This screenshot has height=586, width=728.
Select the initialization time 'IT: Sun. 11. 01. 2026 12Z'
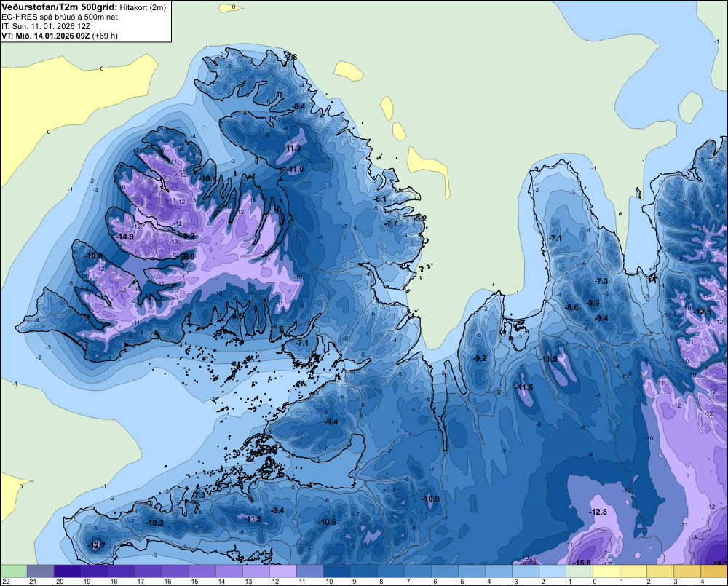(46, 26)
